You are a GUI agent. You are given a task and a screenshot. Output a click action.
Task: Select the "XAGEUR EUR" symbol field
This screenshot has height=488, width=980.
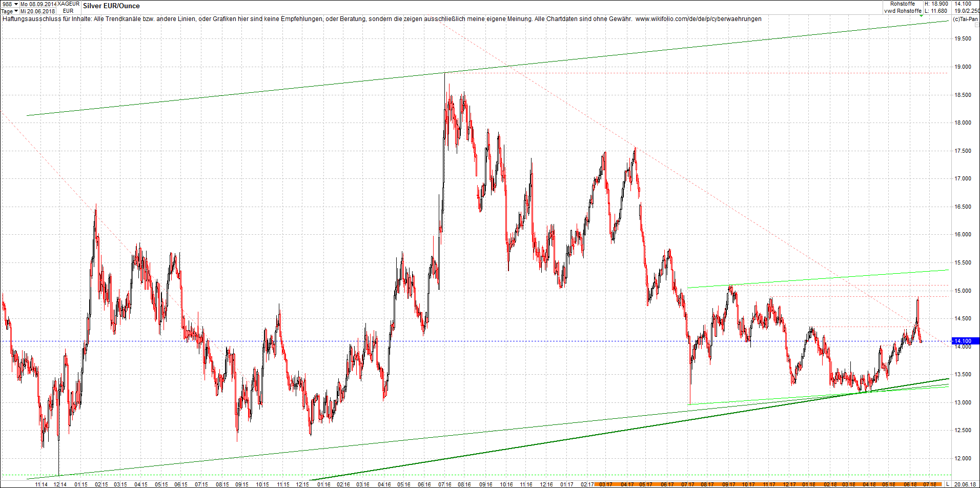tap(67, 7)
